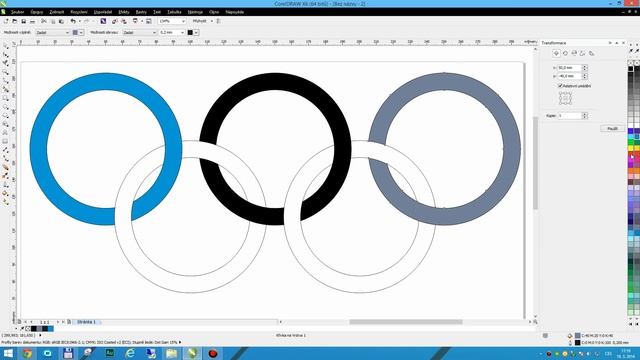The height and width of the screenshot is (360, 640).
Task: Open the Nápověda menu
Action: pos(235,12)
